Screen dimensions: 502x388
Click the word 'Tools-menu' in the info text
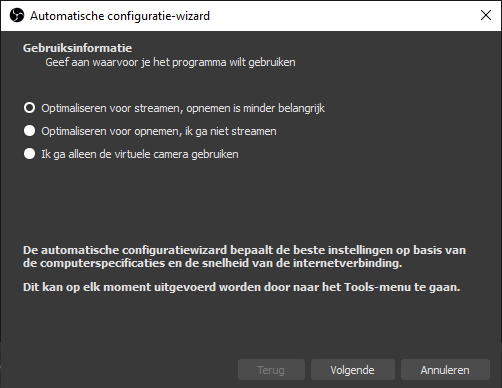377,287
